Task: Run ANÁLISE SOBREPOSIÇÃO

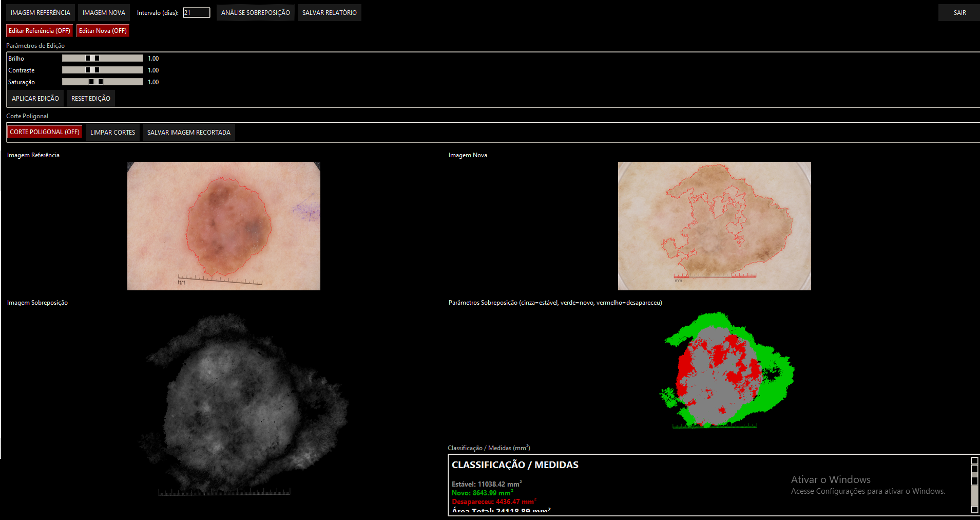Action: (x=255, y=13)
